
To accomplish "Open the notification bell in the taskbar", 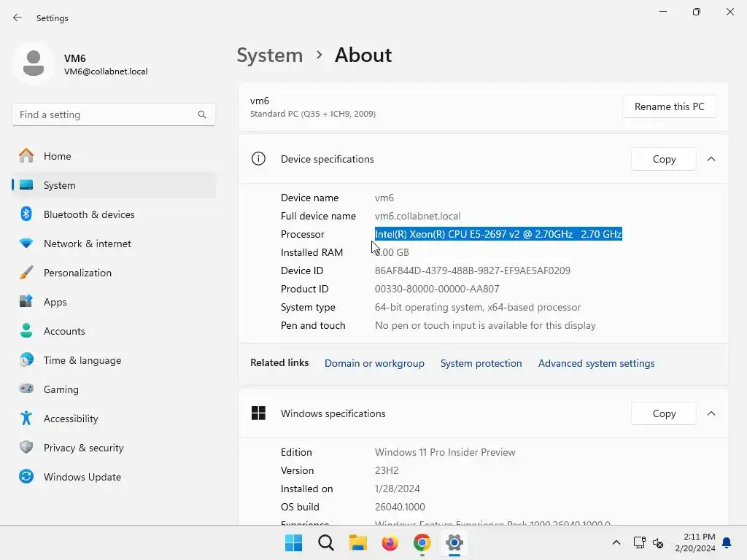I will pyautogui.click(x=727, y=542).
